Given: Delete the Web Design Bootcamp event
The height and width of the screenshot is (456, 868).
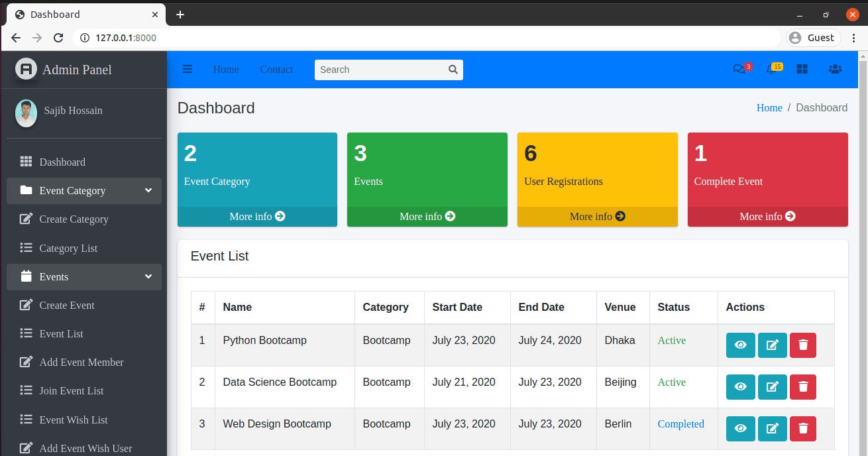Looking at the screenshot, I should (802, 428).
